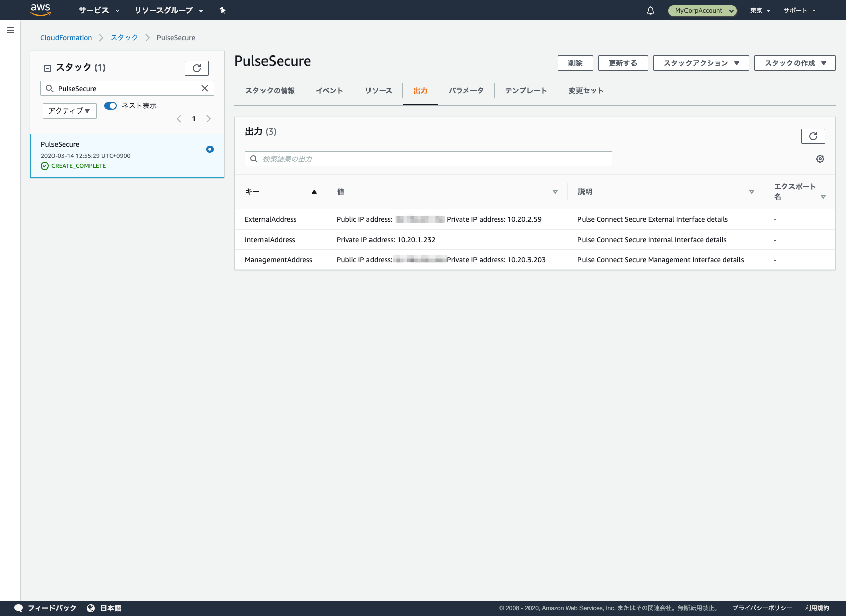Click the 削除 delete button
Image resolution: width=846 pixels, height=616 pixels.
coord(575,63)
